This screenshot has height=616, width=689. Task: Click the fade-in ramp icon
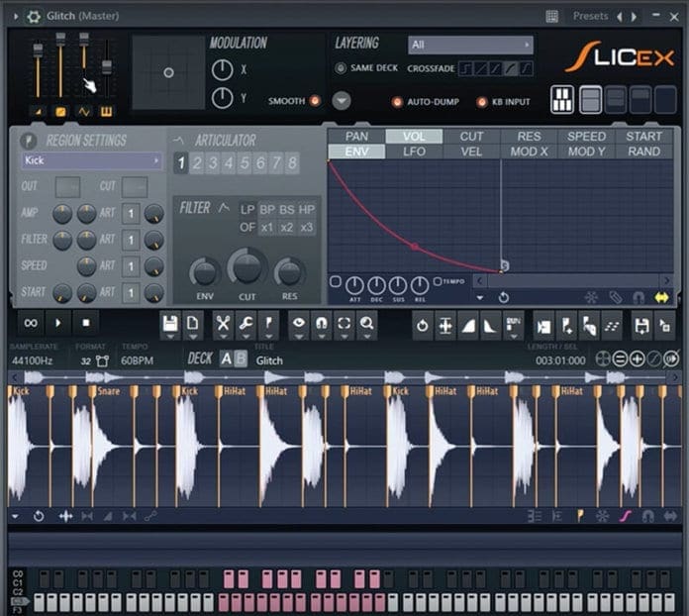(x=468, y=326)
